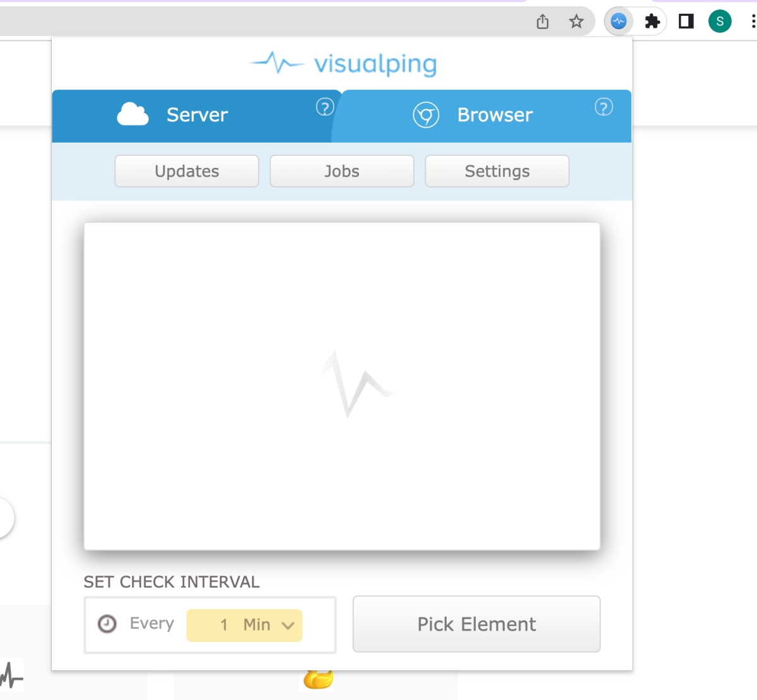
Task: Click the clock icon beside Every
Action: [107, 624]
